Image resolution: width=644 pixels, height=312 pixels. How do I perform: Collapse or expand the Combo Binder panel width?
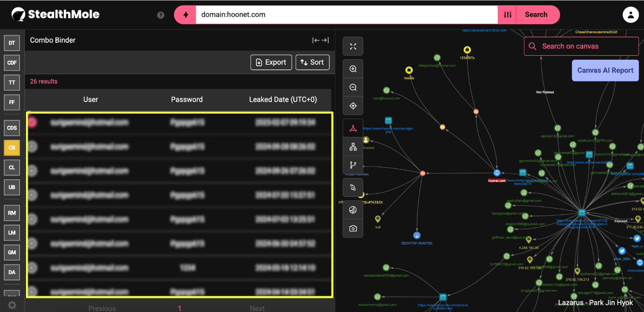point(320,40)
